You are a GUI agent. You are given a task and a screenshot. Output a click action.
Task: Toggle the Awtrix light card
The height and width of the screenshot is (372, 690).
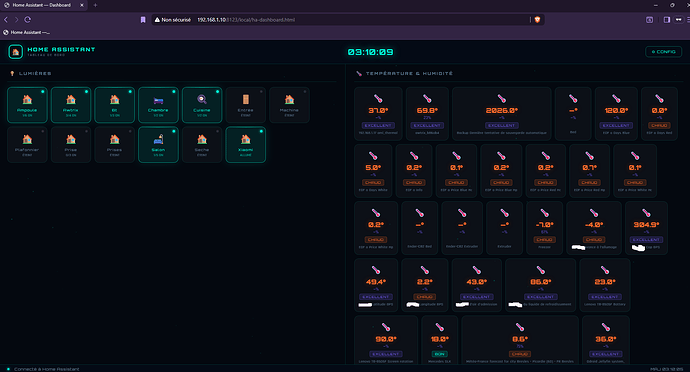[x=71, y=105]
